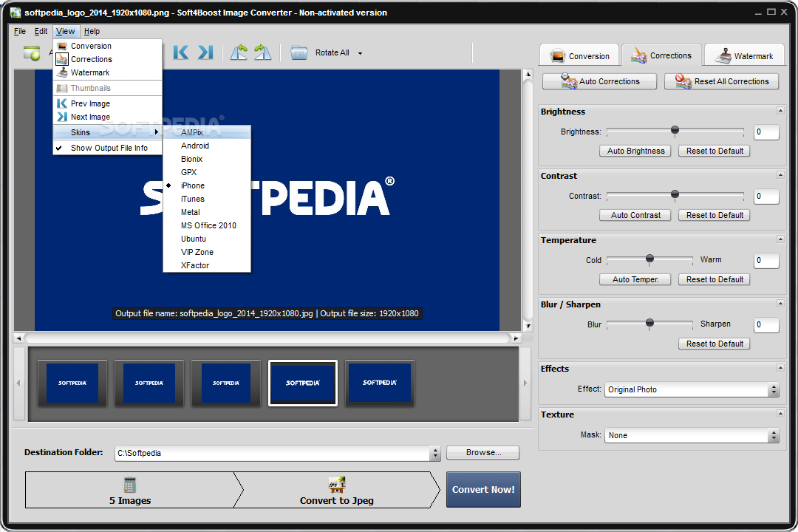Open the File menu
The image size is (798, 532).
click(x=20, y=31)
